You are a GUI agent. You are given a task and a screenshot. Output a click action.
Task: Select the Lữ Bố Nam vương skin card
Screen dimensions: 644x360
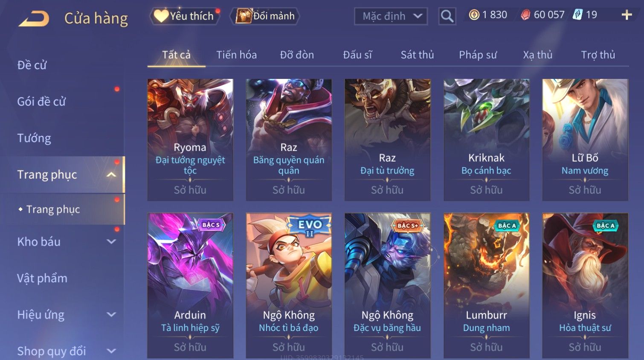point(585,140)
